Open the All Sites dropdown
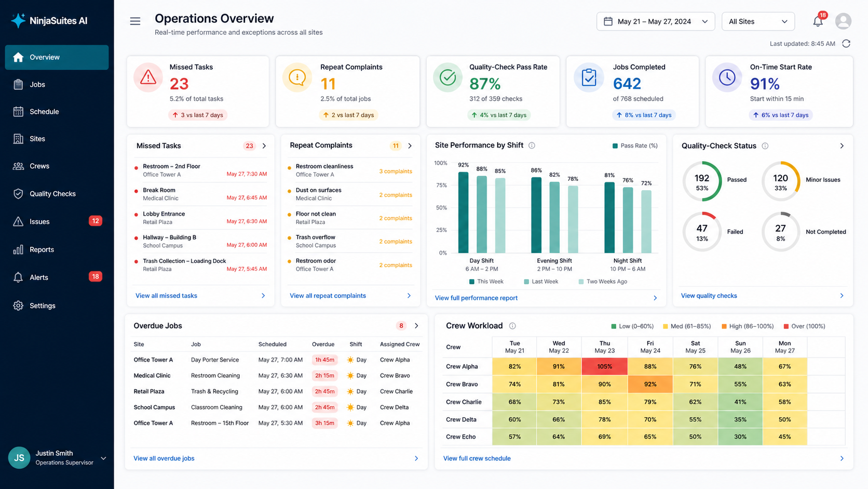Image resolution: width=868 pixels, height=489 pixels. (758, 21)
